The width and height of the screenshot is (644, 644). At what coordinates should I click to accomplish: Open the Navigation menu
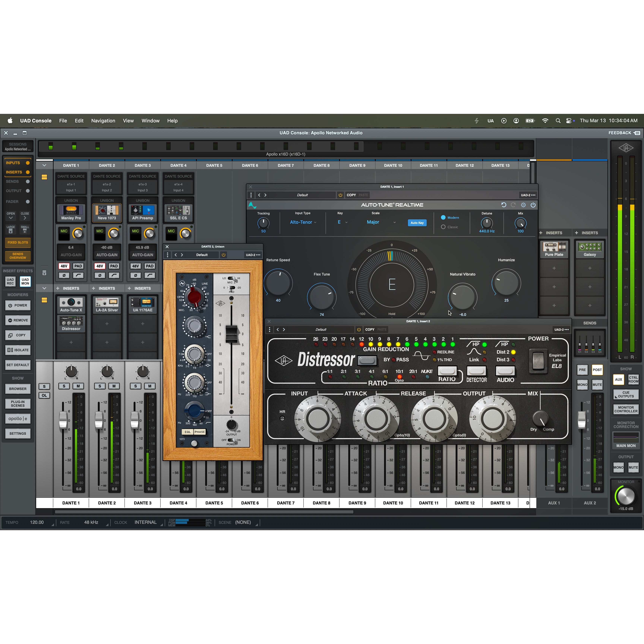tap(103, 121)
